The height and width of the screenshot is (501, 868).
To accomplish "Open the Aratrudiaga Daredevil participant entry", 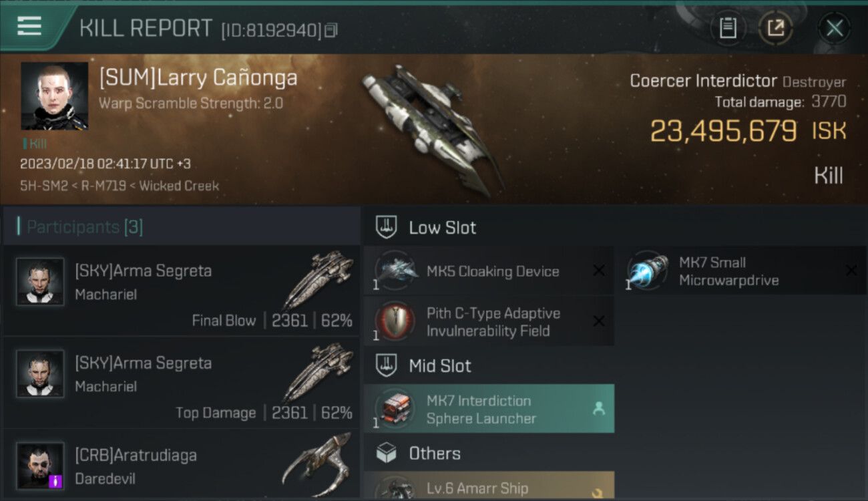I will [182, 465].
